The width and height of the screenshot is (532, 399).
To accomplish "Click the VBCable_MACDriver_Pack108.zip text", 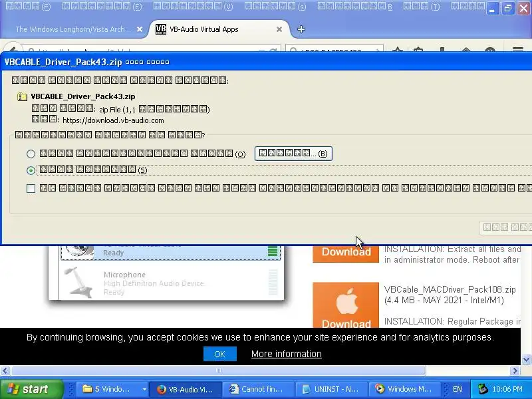I will click(450, 289).
